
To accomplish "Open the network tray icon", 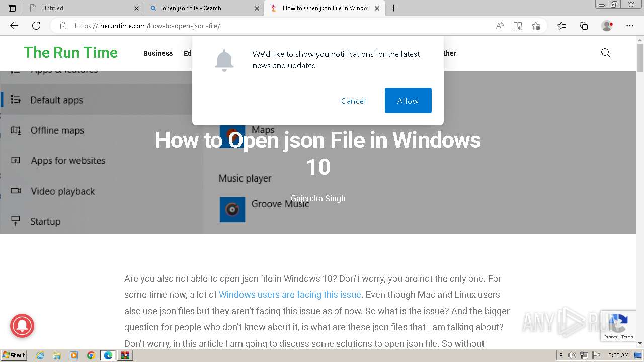I will coord(584,355).
